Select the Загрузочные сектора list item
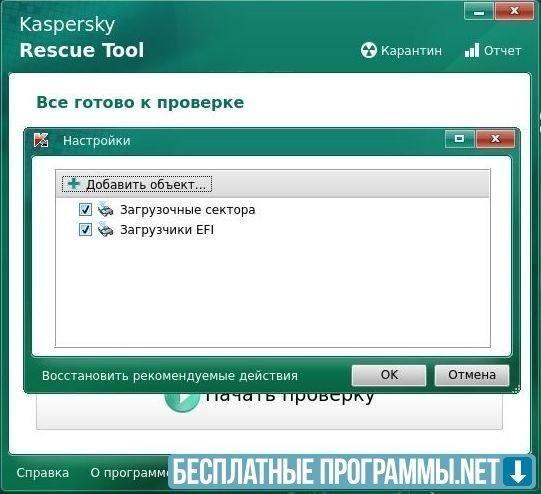 coord(188,210)
